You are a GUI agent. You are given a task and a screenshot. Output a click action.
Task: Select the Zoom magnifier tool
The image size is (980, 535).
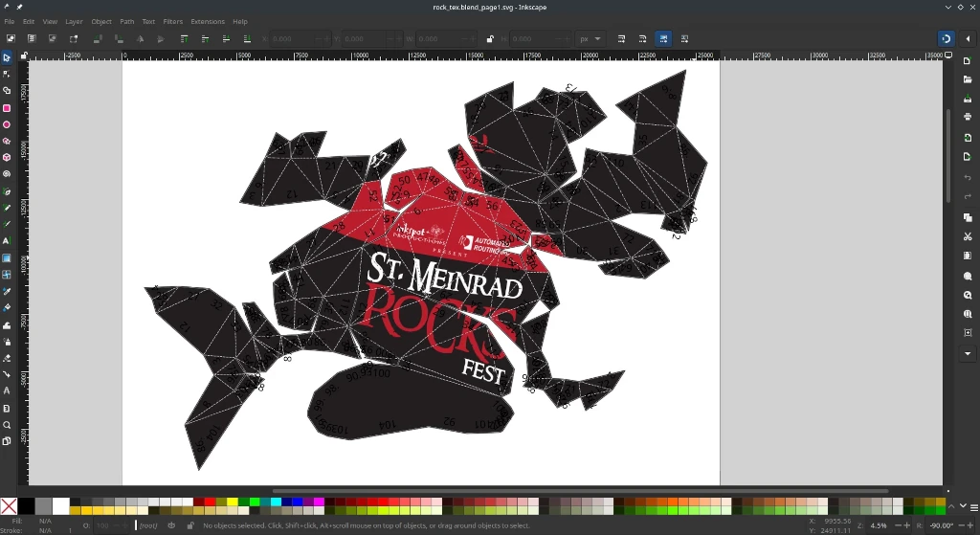[x=7, y=424]
